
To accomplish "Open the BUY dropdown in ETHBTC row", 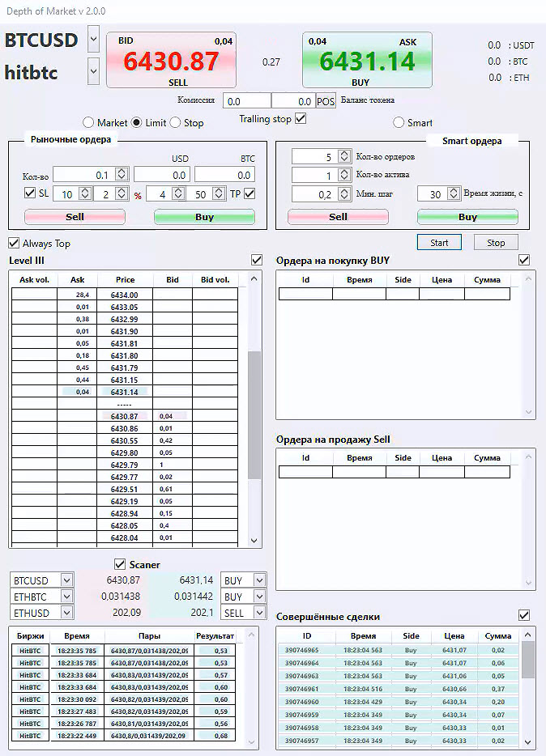I will click(259, 597).
